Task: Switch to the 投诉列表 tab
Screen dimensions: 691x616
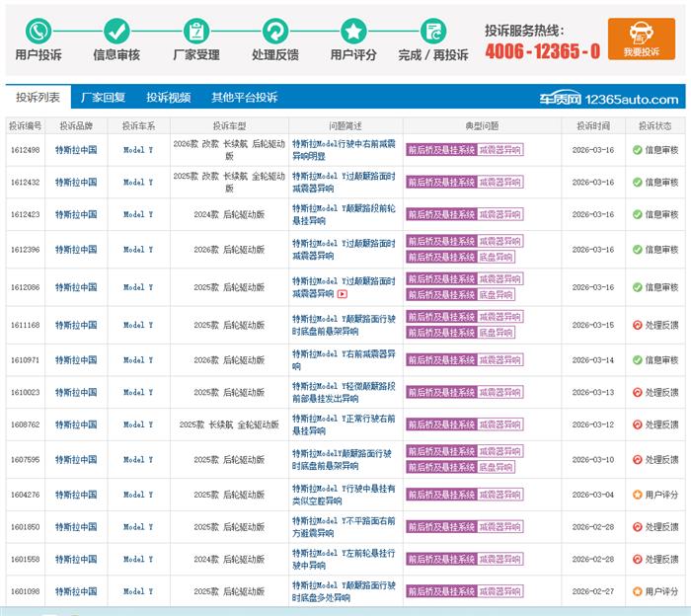Action: (x=38, y=98)
